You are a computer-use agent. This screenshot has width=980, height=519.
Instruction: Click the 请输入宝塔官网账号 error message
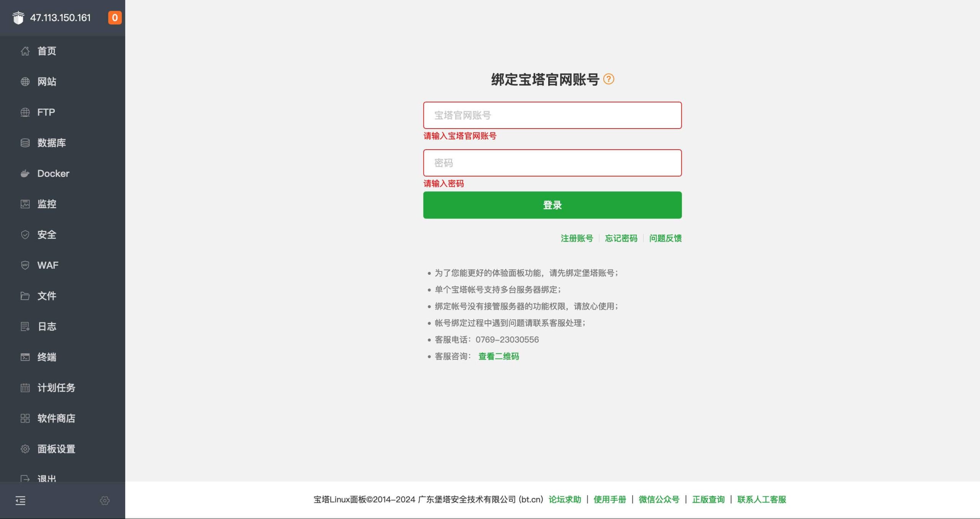coord(460,136)
